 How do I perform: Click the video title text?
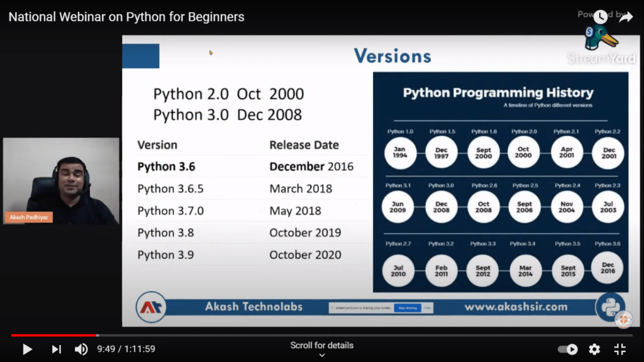coord(126,17)
